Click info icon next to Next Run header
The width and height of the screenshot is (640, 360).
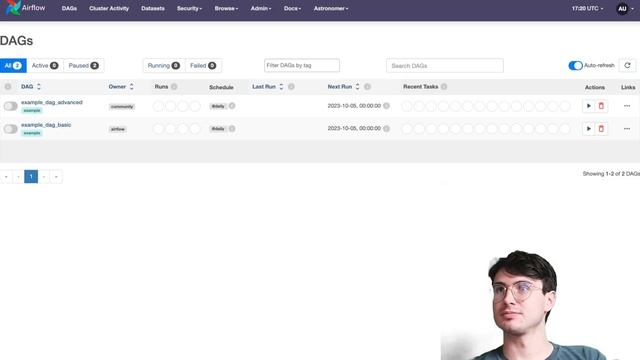click(367, 87)
